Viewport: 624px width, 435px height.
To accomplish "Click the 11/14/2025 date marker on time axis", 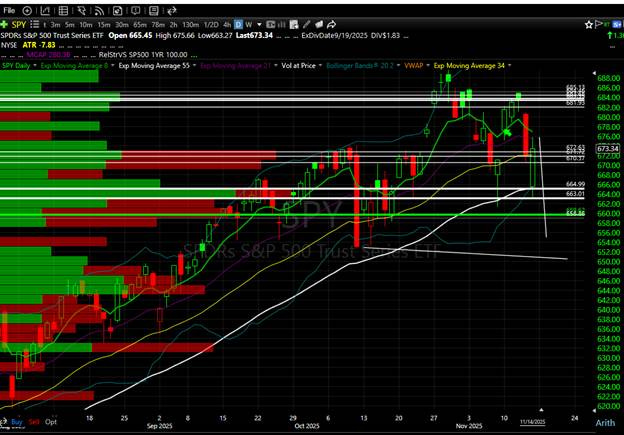I will click(532, 422).
